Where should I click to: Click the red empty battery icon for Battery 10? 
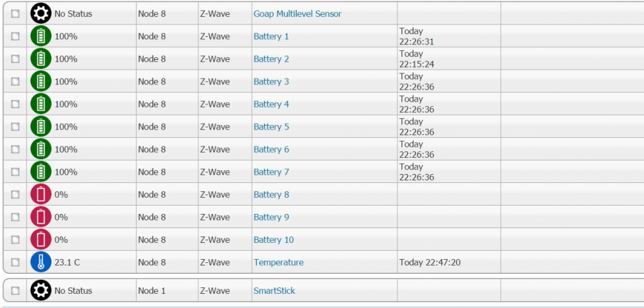41,240
